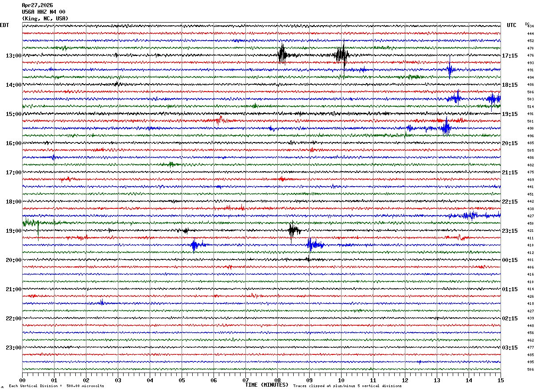Click minute 12 on the time axis
The height and width of the screenshot is (392, 536).
tap(405, 380)
